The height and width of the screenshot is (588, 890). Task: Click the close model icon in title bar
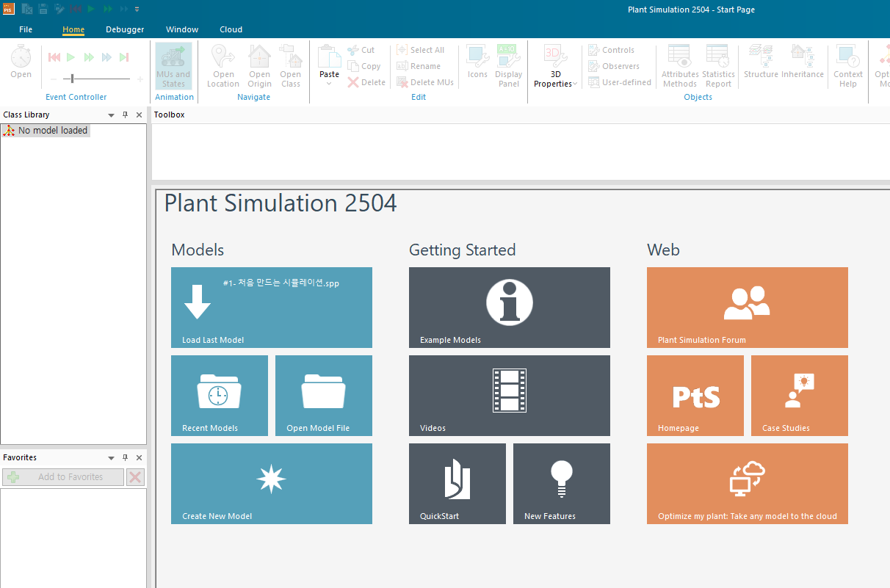point(27,9)
